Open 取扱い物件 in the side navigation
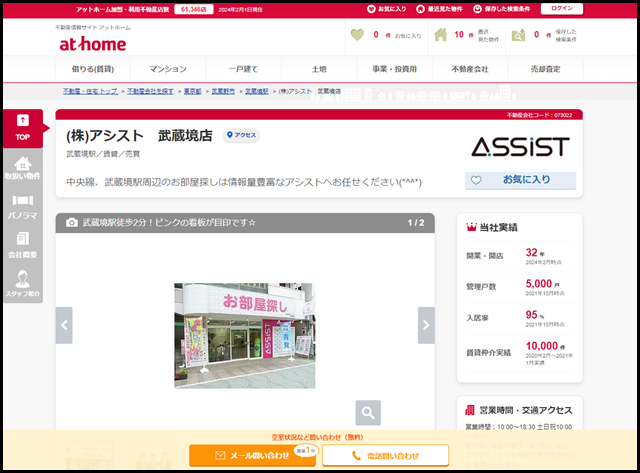 [x=23, y=168]
